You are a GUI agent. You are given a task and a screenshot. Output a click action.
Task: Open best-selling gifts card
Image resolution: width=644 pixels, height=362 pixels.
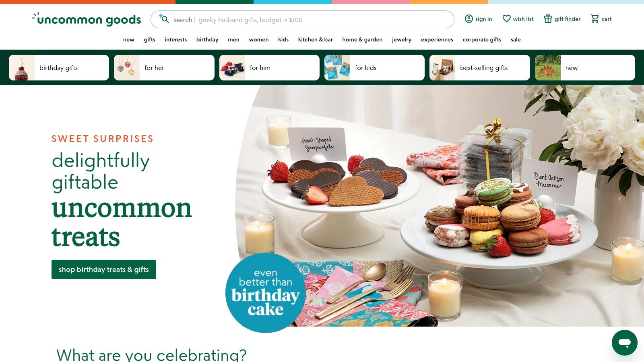click(x=480, y=68)
